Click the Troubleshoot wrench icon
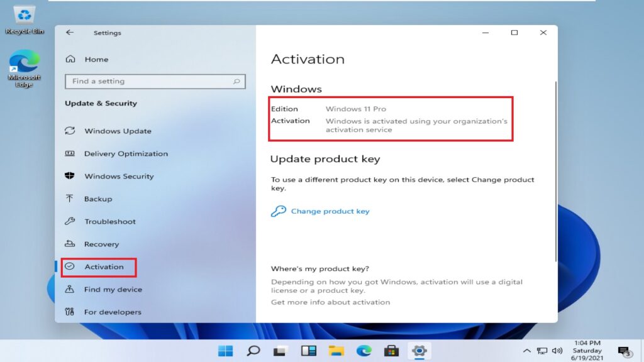The width and height of the screenshot is (644, 362). [x=70, y=221]
